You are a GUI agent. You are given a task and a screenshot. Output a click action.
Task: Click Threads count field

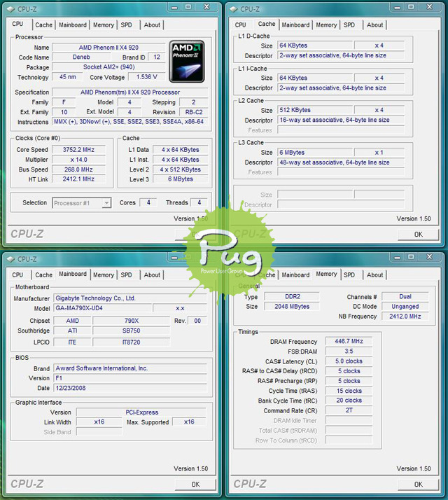[x=199, y=202]
